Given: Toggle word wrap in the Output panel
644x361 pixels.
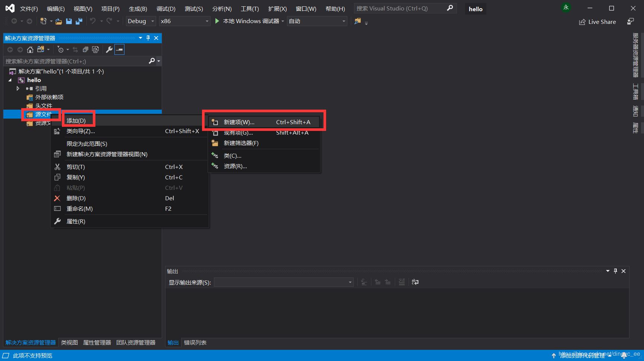Looking at the screenshot, I should click(415, 282).
